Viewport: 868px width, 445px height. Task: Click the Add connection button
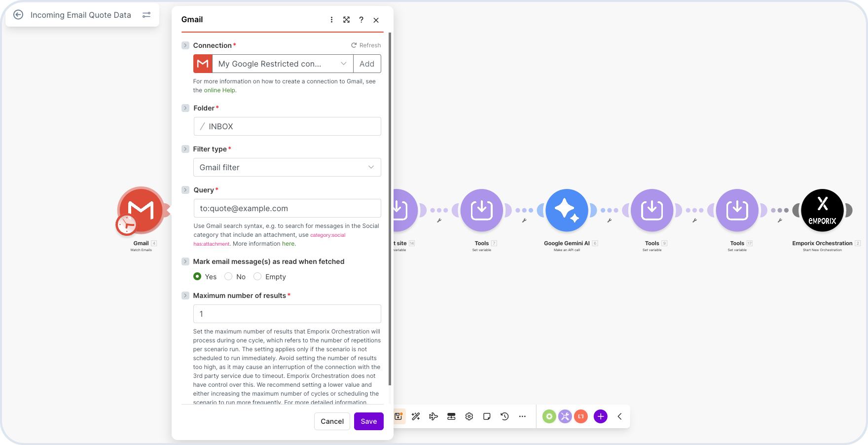point(367,64)
